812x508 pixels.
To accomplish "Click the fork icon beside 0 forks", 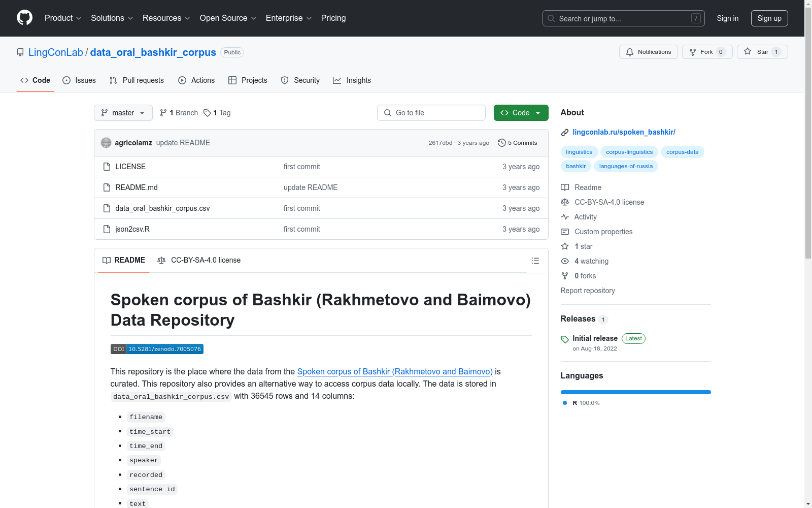I will click(x=565, y=276).
